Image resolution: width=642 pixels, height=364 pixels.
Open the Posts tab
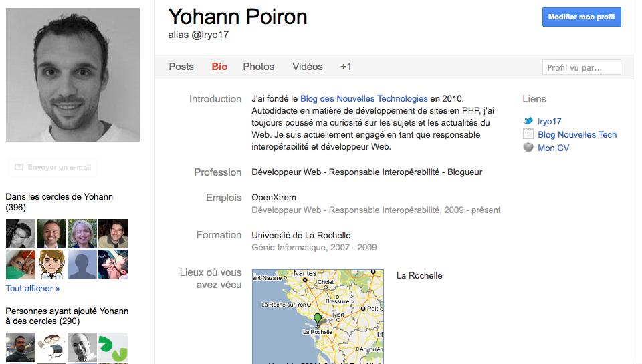point(181,67)
